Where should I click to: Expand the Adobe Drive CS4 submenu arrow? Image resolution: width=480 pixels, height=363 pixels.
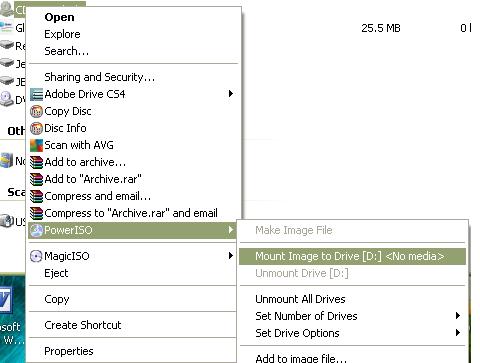231,94
